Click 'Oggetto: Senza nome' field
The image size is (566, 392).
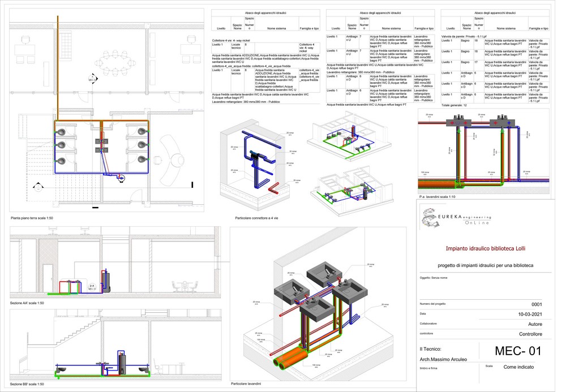coord(434,278)
